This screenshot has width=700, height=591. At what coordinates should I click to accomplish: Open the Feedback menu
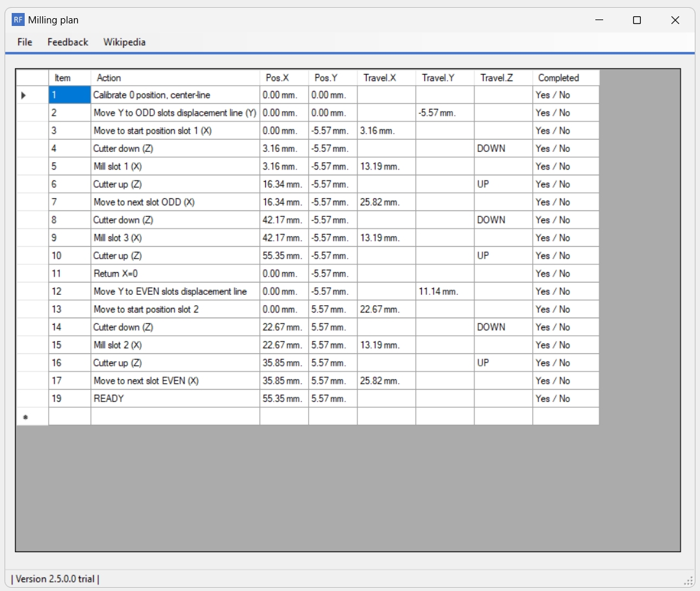[x=67, y=42]
